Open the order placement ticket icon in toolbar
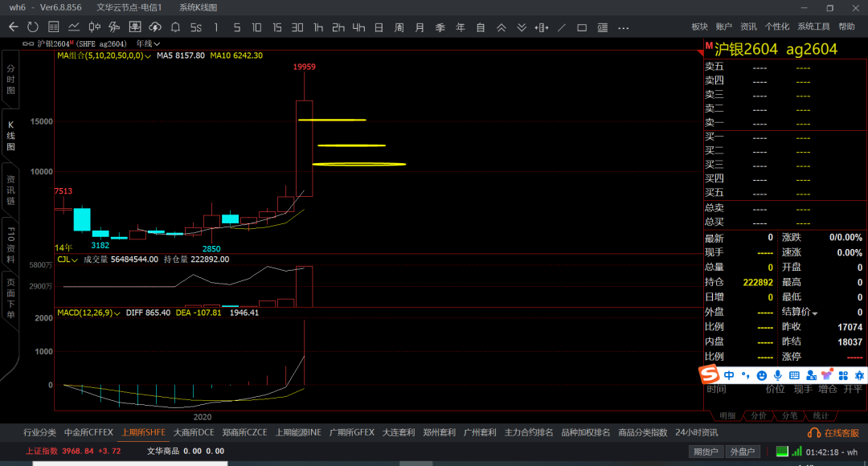Image resolution: width=868 pixels, height=466 pixels. coord(134,27)
